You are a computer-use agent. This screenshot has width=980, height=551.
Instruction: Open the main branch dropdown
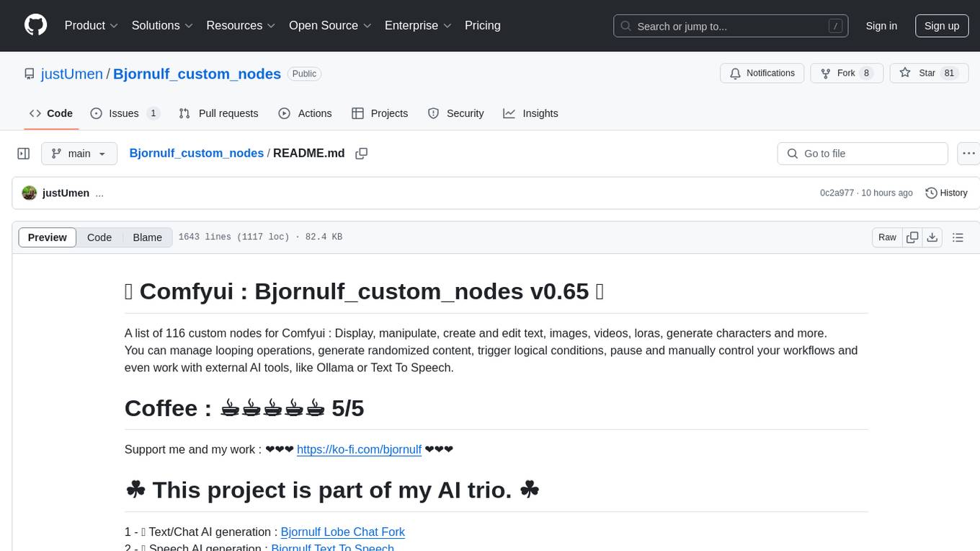coord(79,154)
